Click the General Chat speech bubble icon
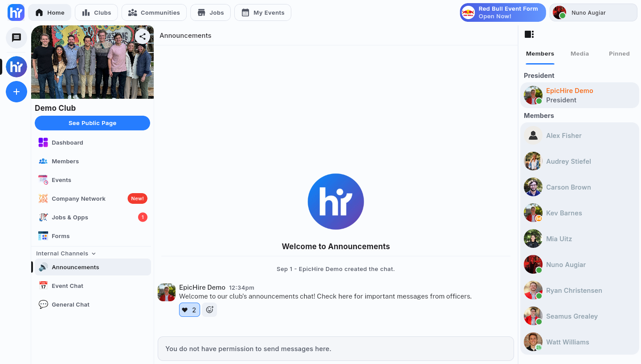 click(43, 304)
